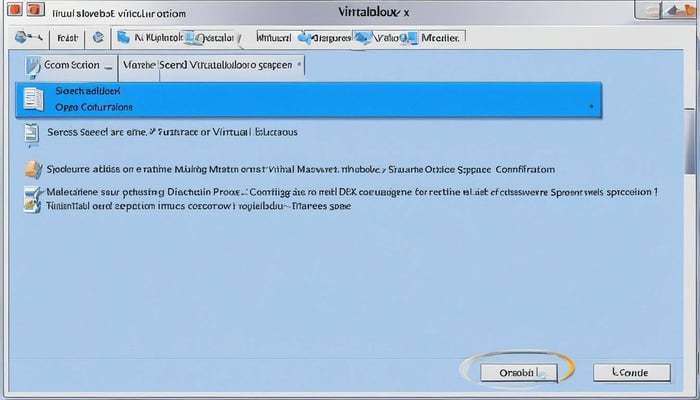The image size is (700, 400).
Task: Click document icon in highlighted blue row
Action: coord(33,99)
